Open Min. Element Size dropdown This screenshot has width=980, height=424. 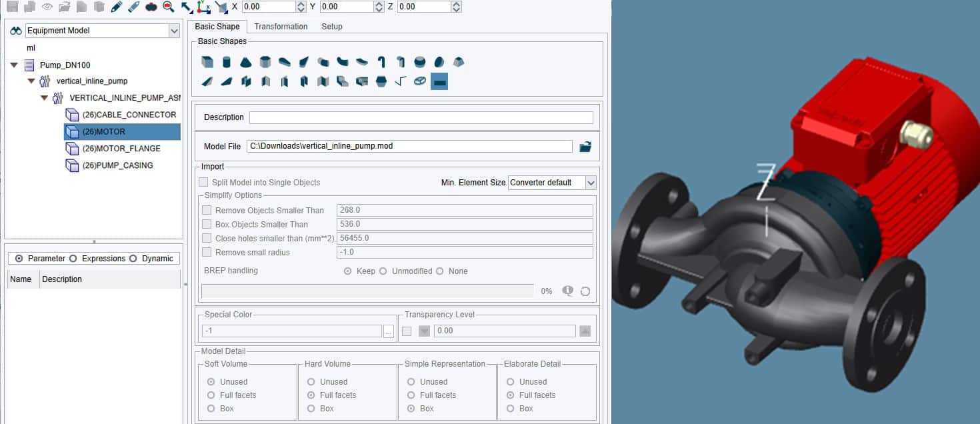(x=590, y=183)
